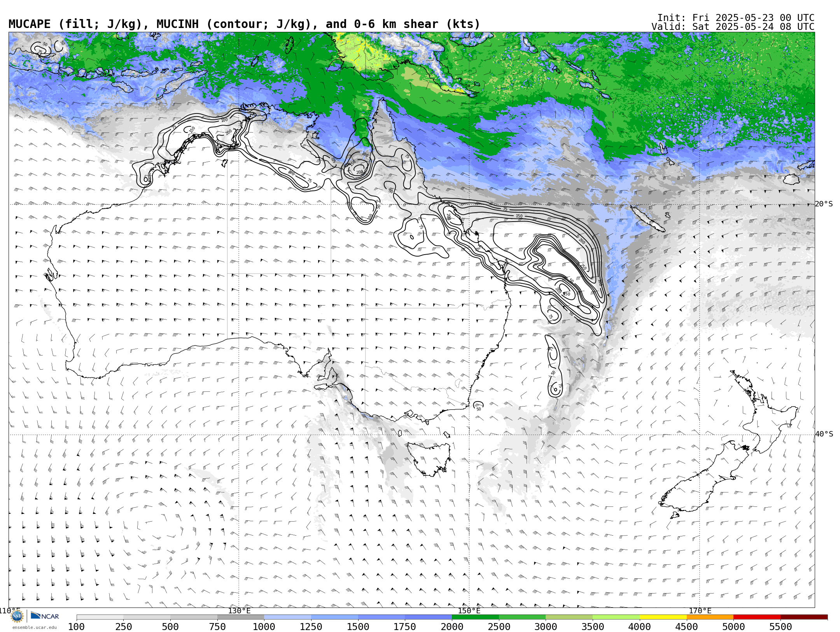Pick the lime 3500–4000 colorbar swatch

coord(616,617)
